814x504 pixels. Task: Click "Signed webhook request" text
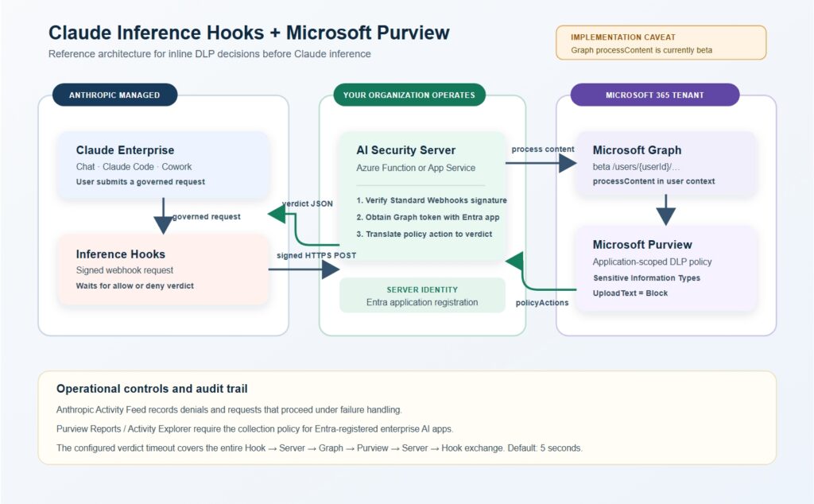click(x=125, y=270)
